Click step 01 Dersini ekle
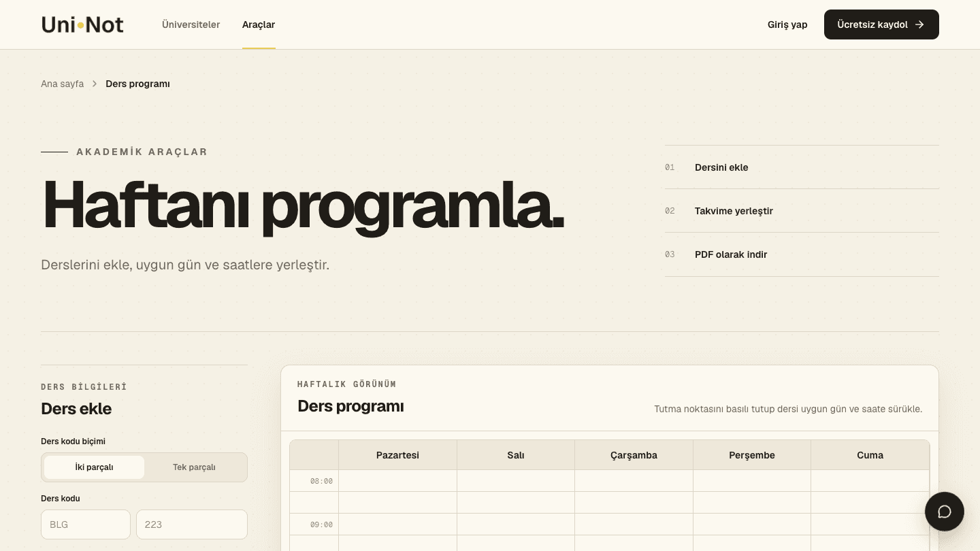The image size is (980, 551). click(x=802, y=167)
